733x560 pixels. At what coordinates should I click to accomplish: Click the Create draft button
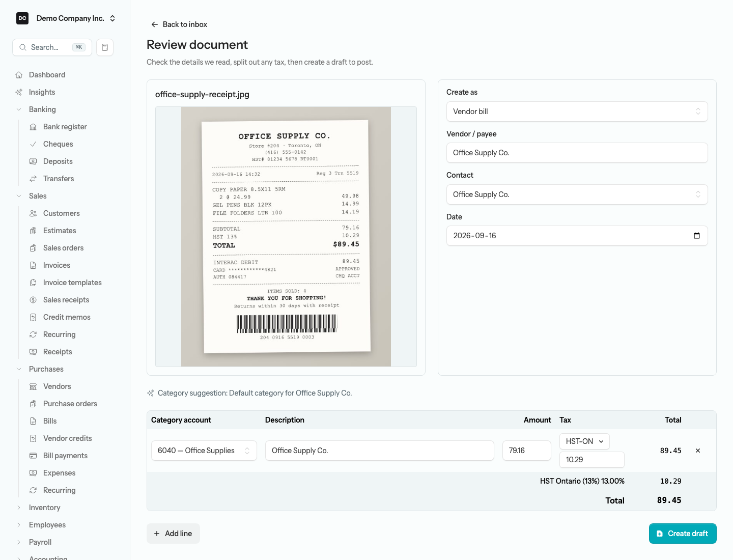[683, 534]
